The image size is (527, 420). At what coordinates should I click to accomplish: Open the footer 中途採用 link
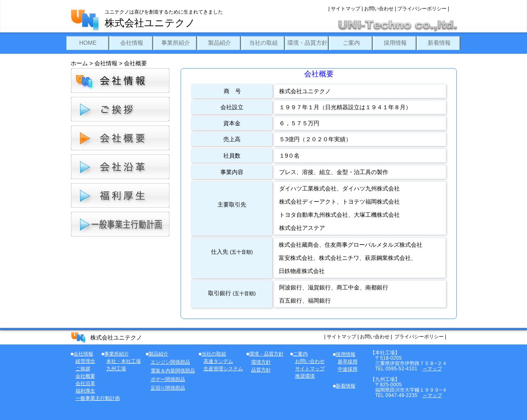point(348,369)
